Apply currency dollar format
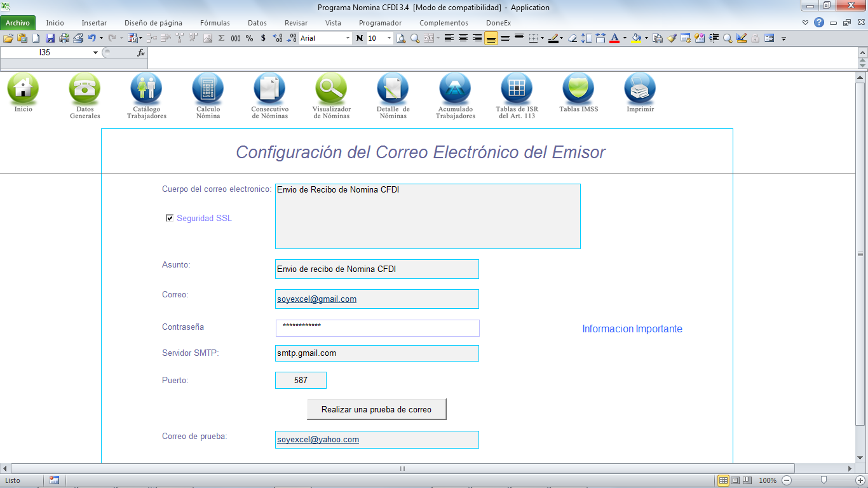Viewport: 868px width, 488px height. tap(263, 38)
